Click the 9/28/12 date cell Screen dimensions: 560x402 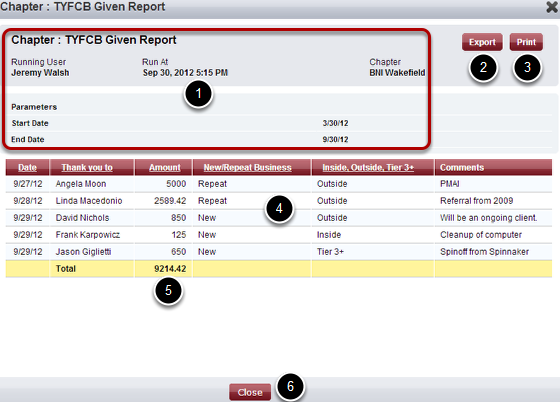tap(28, 201)
